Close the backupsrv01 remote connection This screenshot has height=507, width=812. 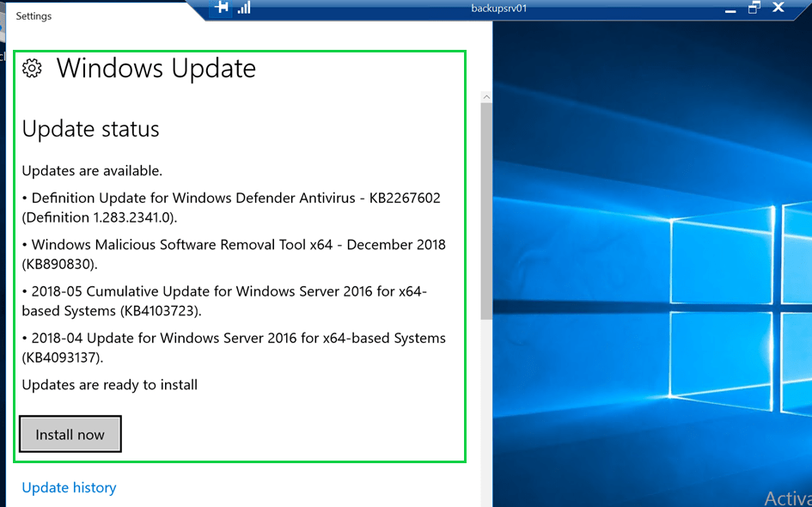778,8
